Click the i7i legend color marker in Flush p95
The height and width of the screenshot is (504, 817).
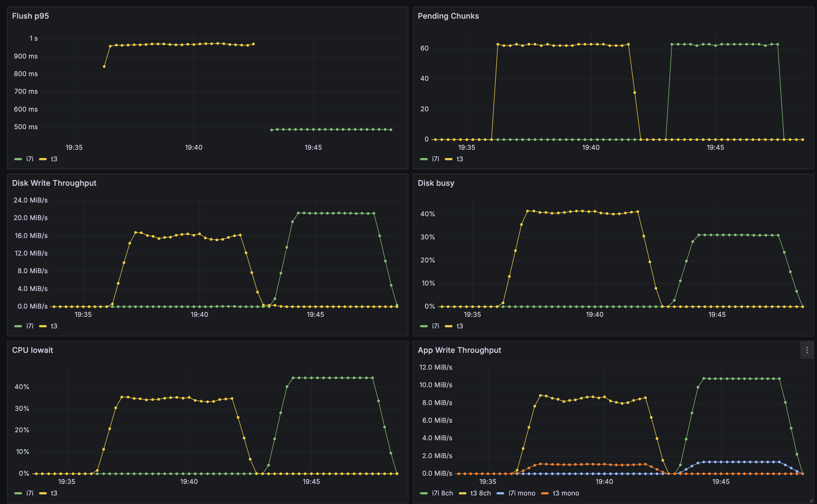[18, 159]
